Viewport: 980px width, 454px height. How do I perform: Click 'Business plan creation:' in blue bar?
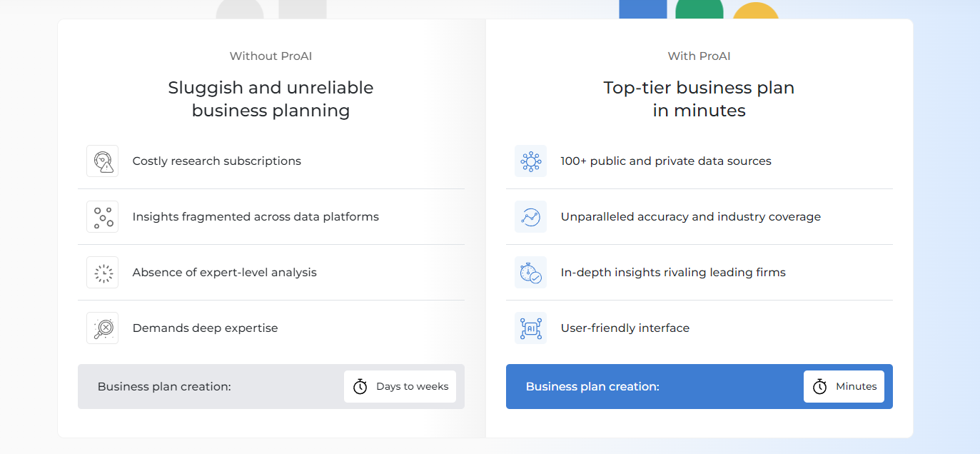click(592, 387)
